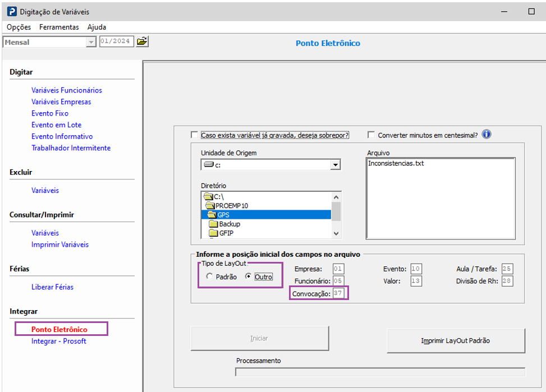Screen dimensions: 546x392
Task: Maximize the Digitação de Variáveis window
Action: [531, 11]
